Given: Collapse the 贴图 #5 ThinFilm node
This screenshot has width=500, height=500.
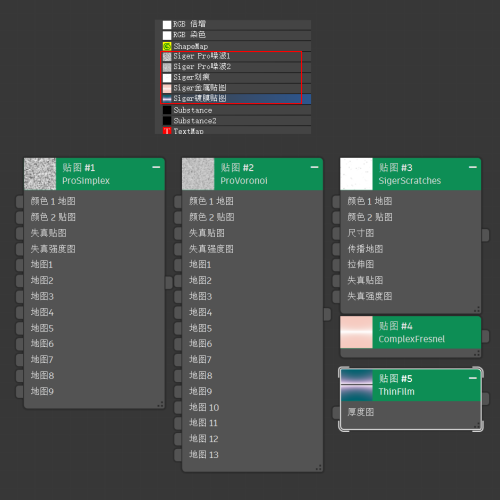Looking at the screenshot, I should click(x=473, y=378).
